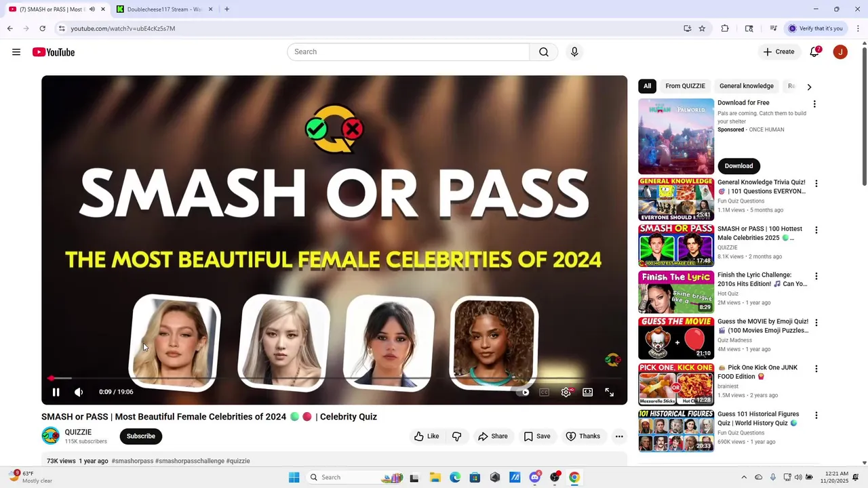868x488 pixels.
Task: Open File Explorer from taskbar
Action: click(x=435, y=477)
